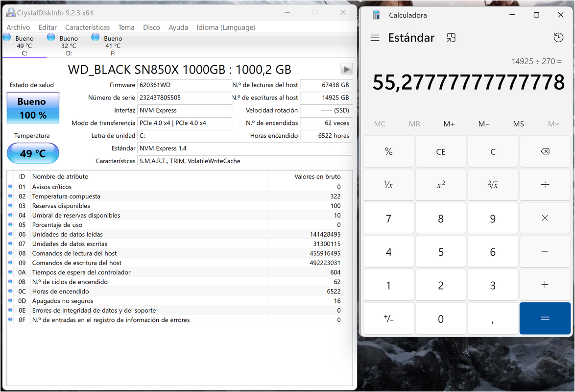Click the C clear button in Calculator
Screen dimensions: 575x392
[x=493, y=151]
